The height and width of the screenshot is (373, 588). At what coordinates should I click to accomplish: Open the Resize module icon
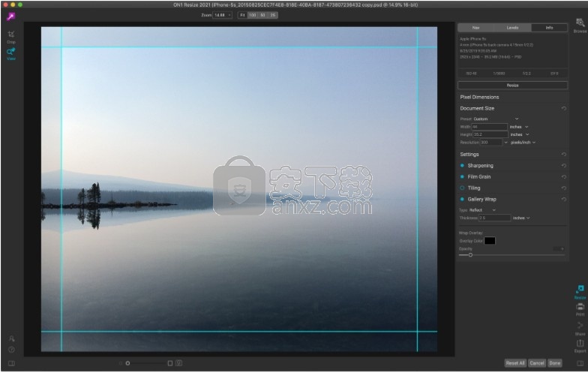[580, 291]
